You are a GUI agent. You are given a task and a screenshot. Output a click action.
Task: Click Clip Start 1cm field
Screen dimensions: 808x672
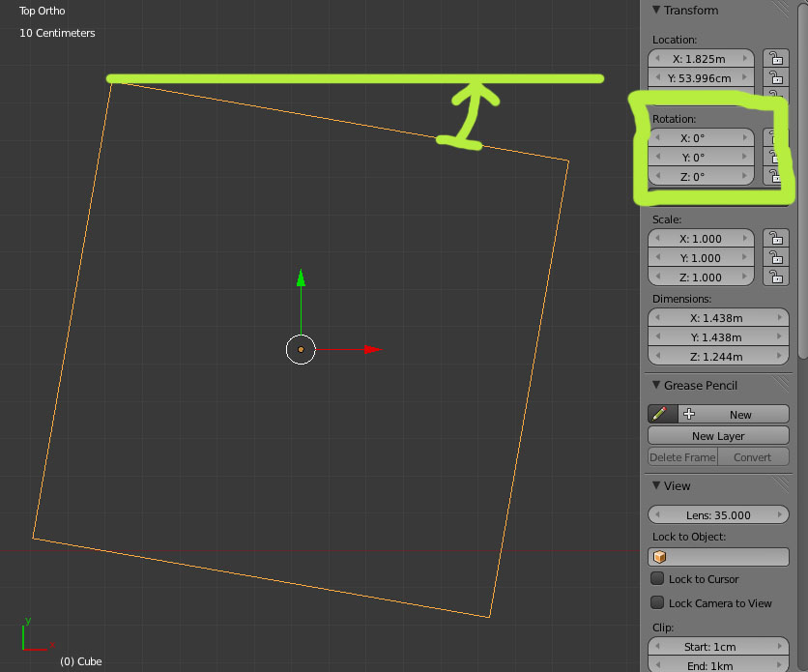[718, 646]
